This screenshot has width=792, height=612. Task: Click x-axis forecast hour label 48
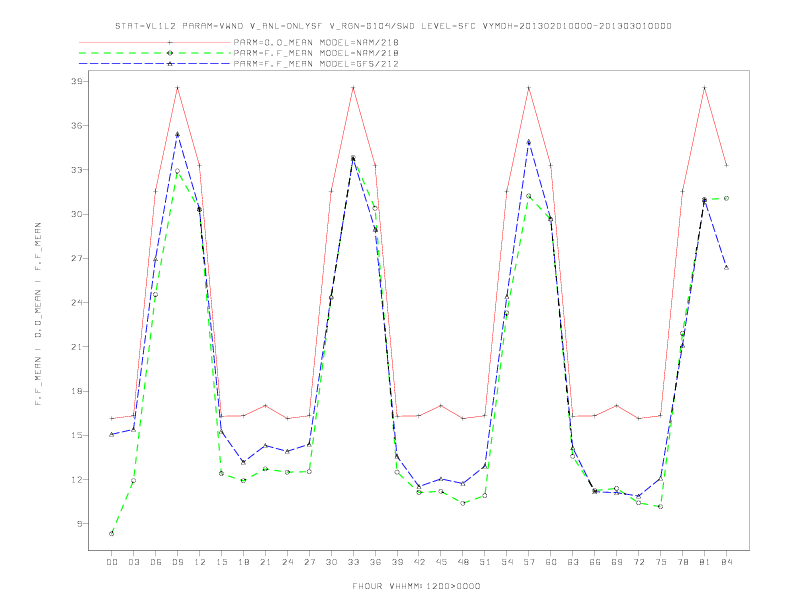(463, 562)
